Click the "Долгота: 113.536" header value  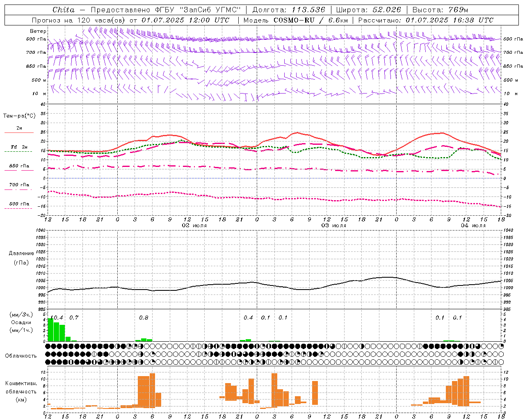tap(289, 10)
